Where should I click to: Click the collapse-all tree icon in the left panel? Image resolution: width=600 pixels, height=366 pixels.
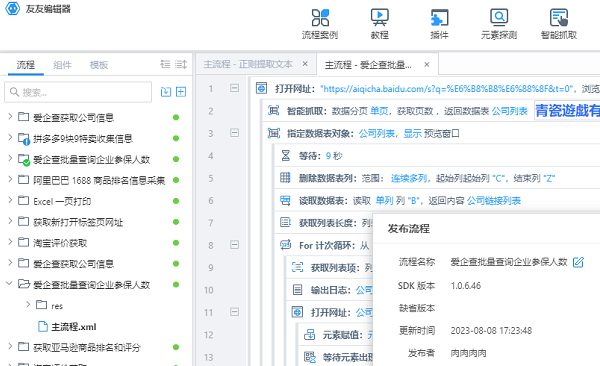165,64
